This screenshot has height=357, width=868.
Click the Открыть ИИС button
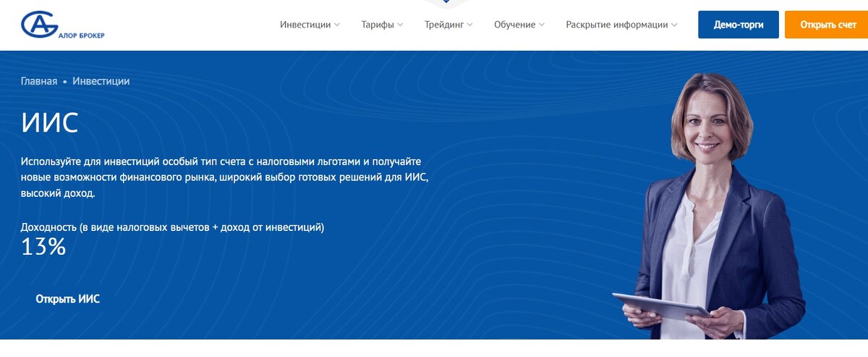(x=68, y=298)
